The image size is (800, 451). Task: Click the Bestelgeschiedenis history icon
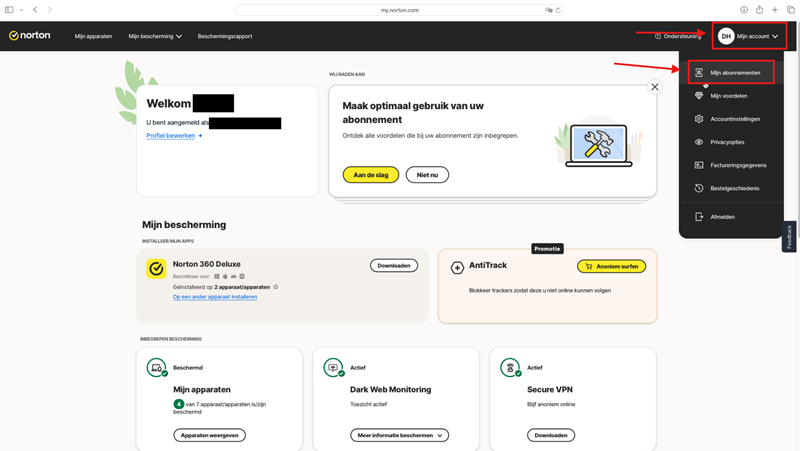699,188
